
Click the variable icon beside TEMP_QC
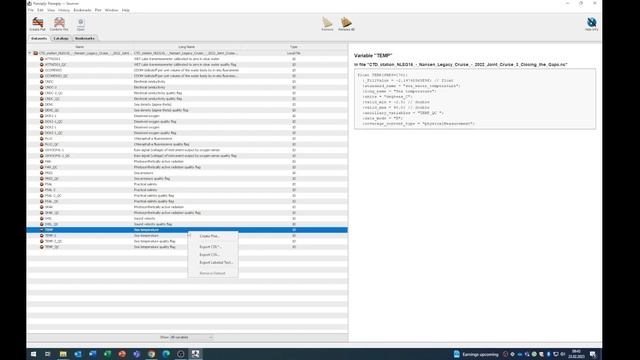pyautogui.click(x=42, y=247)
